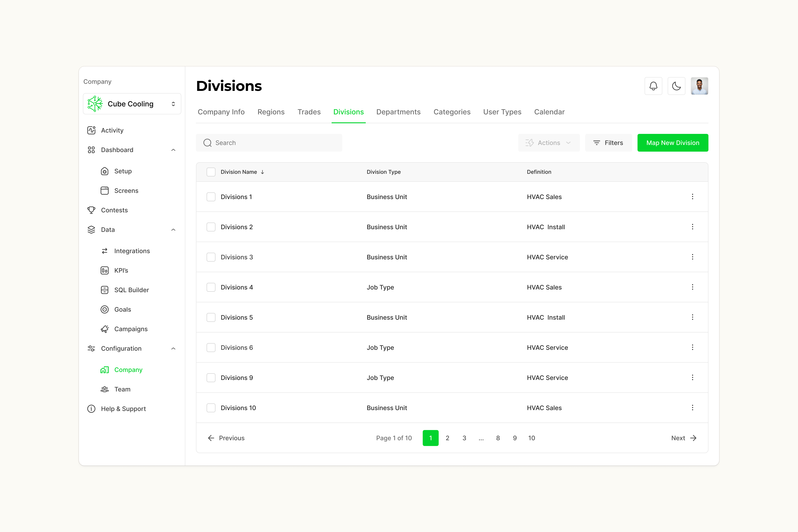The height and width of the screenshot is (532, 798).
Task: Click the Dashboard grid icon
Action: click(x=91, y=150)
